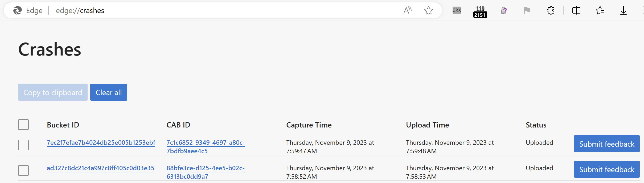Check the box for bucket 7ec2f7efae7b4024db25e005b1253ebf

pyautogui.click(x=23, y=145)
